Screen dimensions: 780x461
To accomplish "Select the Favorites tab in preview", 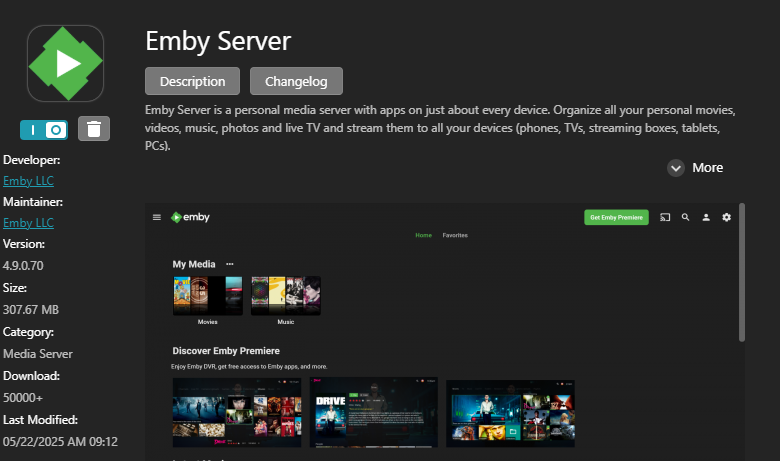I will click(x=455, y=235).
